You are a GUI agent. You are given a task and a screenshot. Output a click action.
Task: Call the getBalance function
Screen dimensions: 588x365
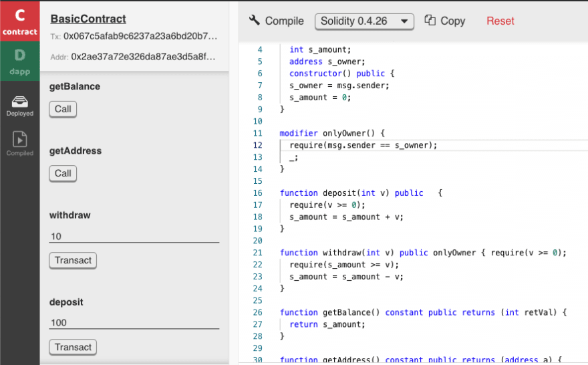(63, 109)
